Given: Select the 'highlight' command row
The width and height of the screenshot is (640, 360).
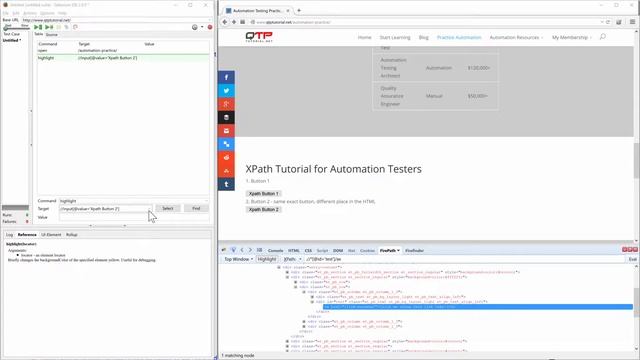Looking at the screenshot, I should [123, 58].
